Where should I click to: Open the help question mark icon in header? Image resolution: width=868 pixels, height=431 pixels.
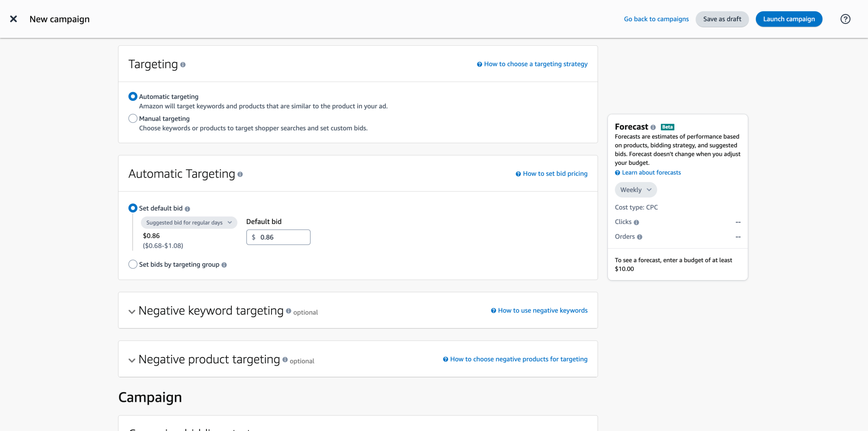[845, 19]
